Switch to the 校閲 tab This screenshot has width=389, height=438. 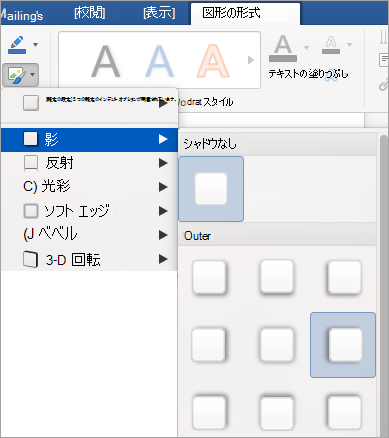pos(89,13)
